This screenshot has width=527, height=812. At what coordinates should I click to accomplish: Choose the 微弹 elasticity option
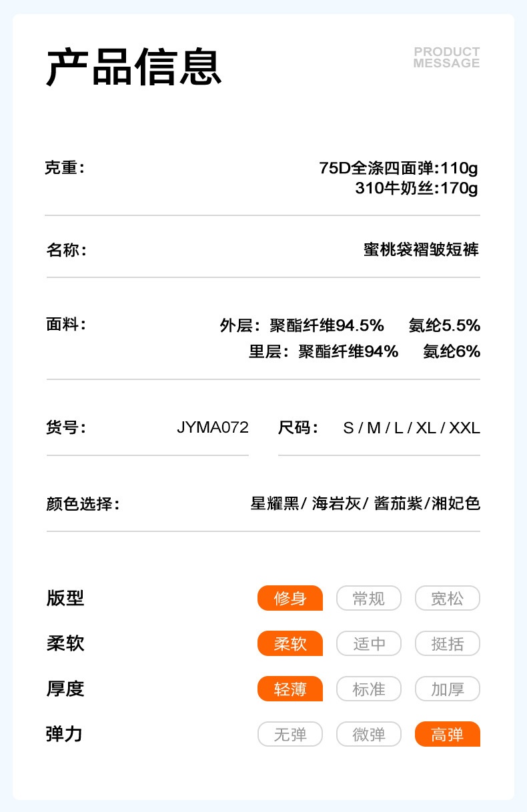point(369,734)
